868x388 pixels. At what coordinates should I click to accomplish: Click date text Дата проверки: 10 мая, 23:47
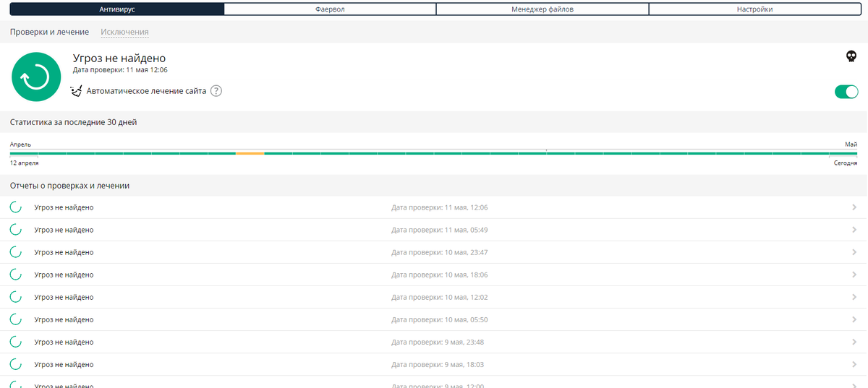tap(440, 252)
